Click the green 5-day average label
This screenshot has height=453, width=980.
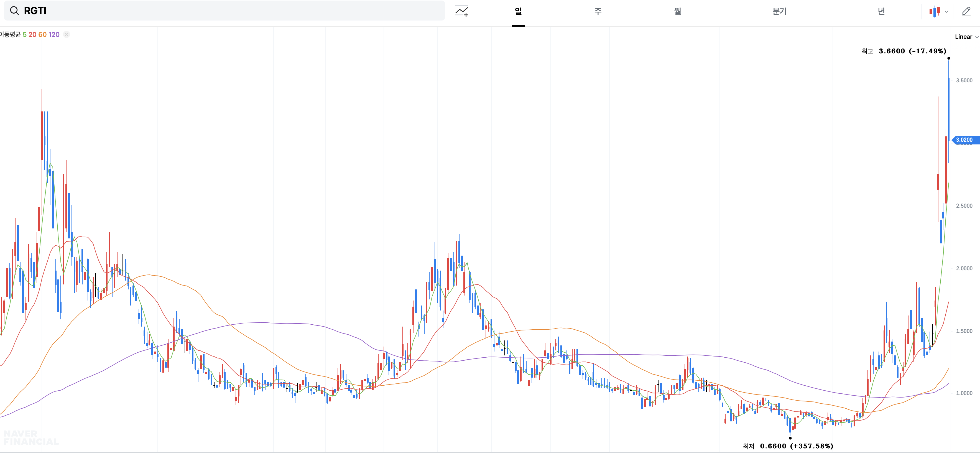[x=25, y=35]
